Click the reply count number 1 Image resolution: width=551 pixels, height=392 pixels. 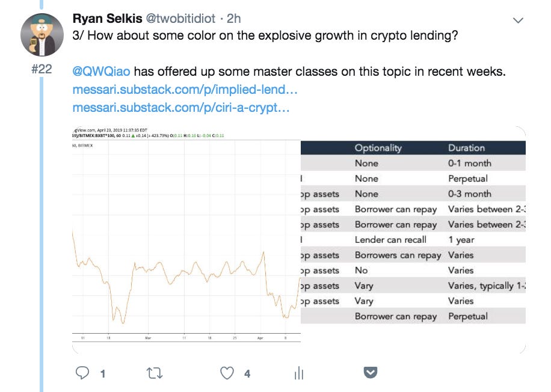(x=103, y=374)
